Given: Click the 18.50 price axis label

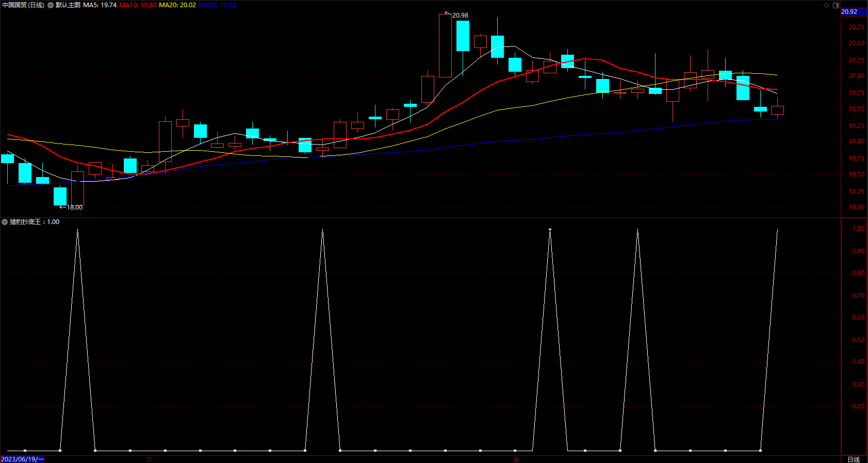Looking at the screenshot, I should (x=857, y=174).
